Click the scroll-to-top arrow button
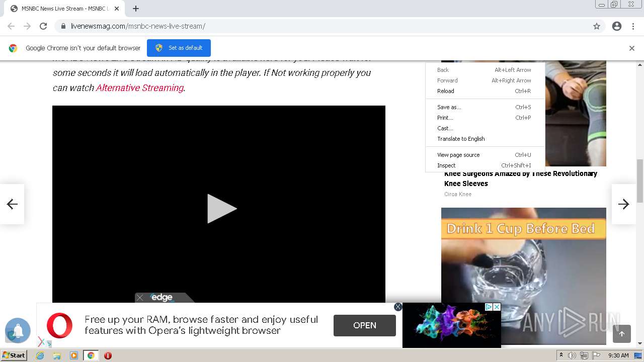 point(622,334)
